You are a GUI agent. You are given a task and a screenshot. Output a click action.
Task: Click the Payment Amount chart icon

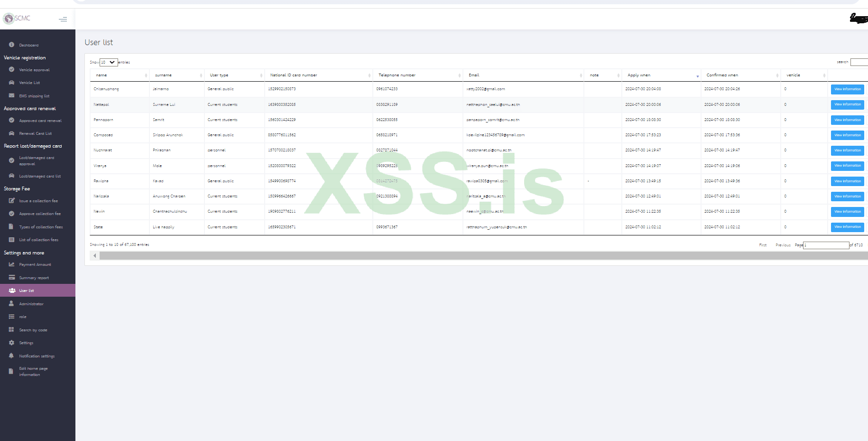tap(11, 264)
